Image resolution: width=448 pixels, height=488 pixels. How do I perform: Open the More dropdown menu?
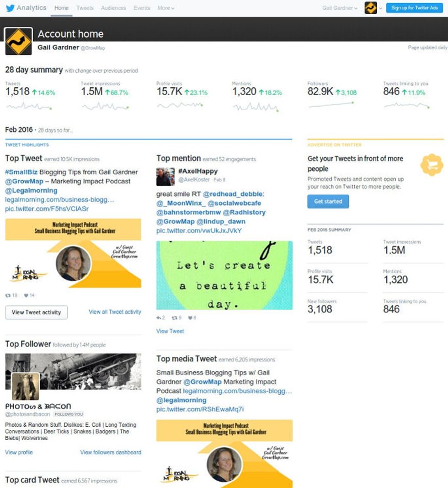coord(166,8)
